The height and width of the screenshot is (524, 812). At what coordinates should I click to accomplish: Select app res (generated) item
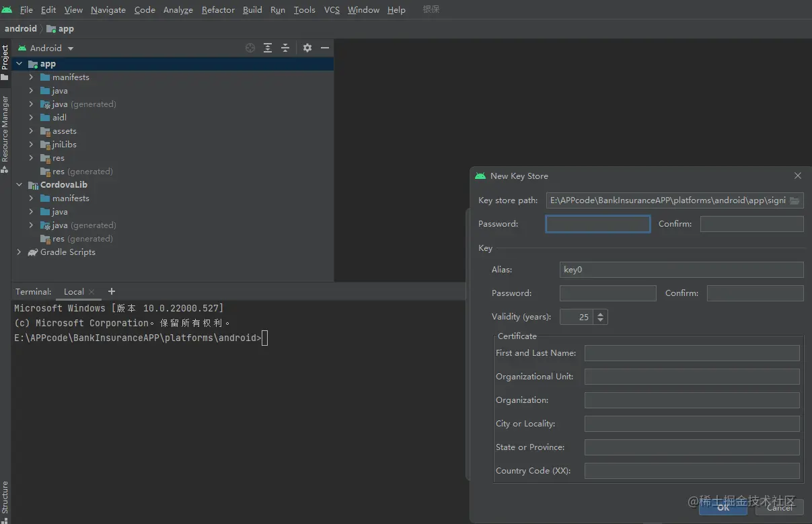[x=76, y=172]
